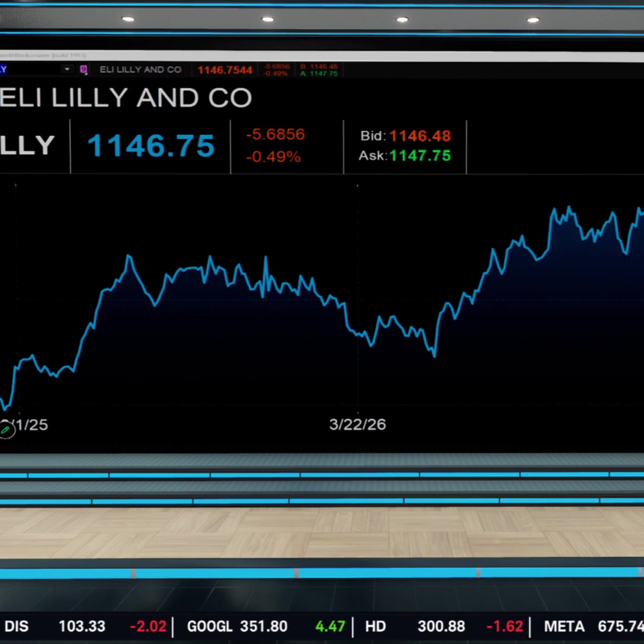The image size is (644, 644).
Task: Click the small -0.49% value in toolbar
Action: (x=275, y=73)
